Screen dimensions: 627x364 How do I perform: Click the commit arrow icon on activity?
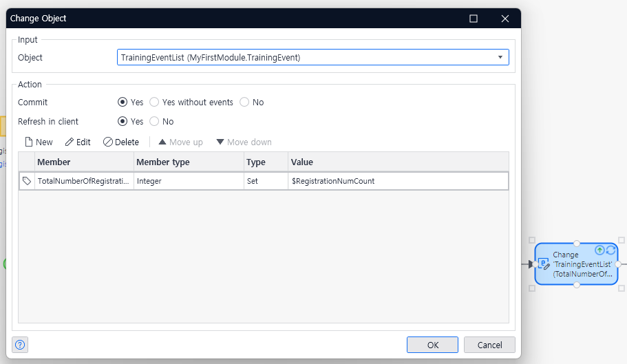pos(599,250)
